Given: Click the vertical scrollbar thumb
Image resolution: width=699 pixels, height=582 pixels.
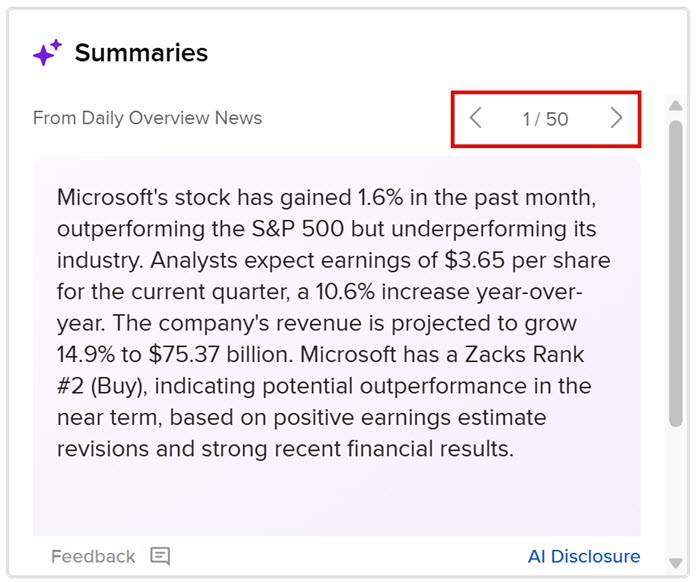Looking at the screenshot, I should 676,270.
